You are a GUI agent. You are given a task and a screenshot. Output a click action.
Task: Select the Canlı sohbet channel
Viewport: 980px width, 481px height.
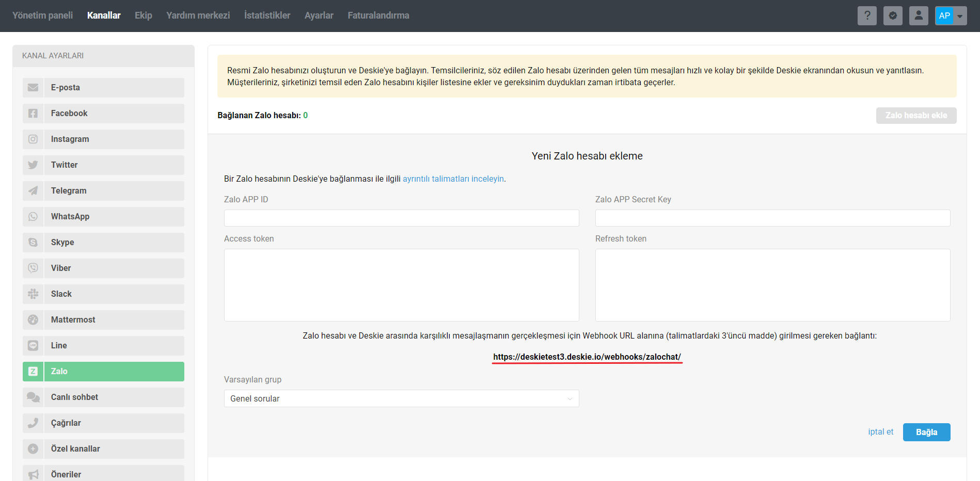[103, 397]
